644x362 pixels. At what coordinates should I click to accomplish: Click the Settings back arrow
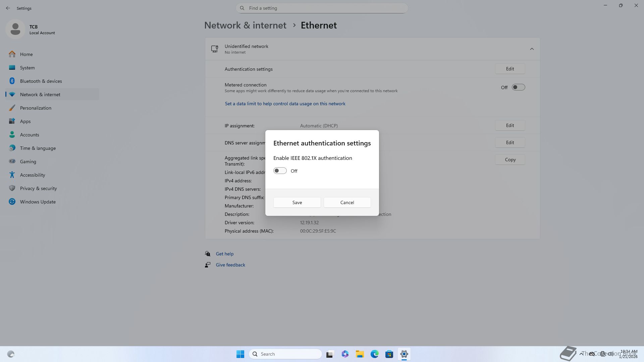pyautogui.click(x=8, y=8)
